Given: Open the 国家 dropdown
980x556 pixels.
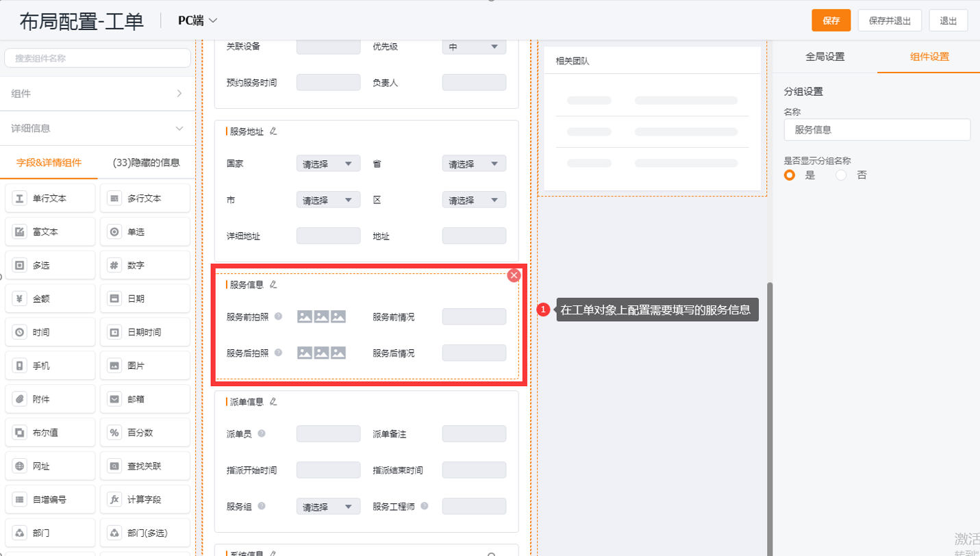Looking at the screenshot, I should pos(328,164).
